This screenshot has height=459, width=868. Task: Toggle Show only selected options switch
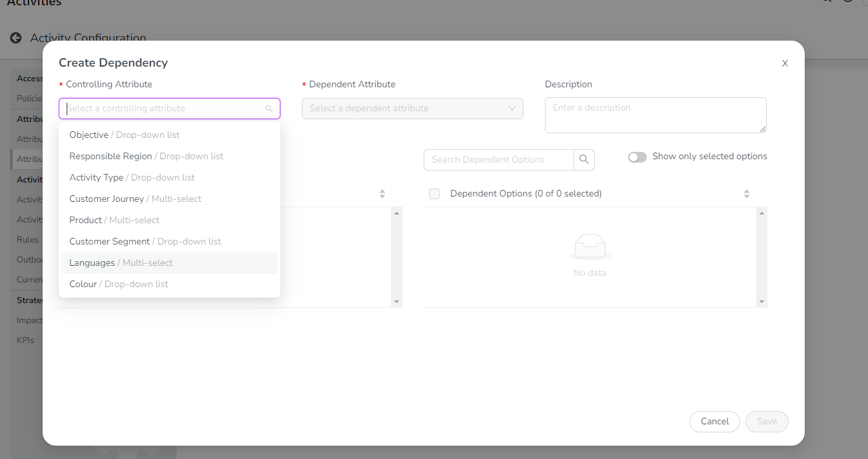tap(638, 157)
